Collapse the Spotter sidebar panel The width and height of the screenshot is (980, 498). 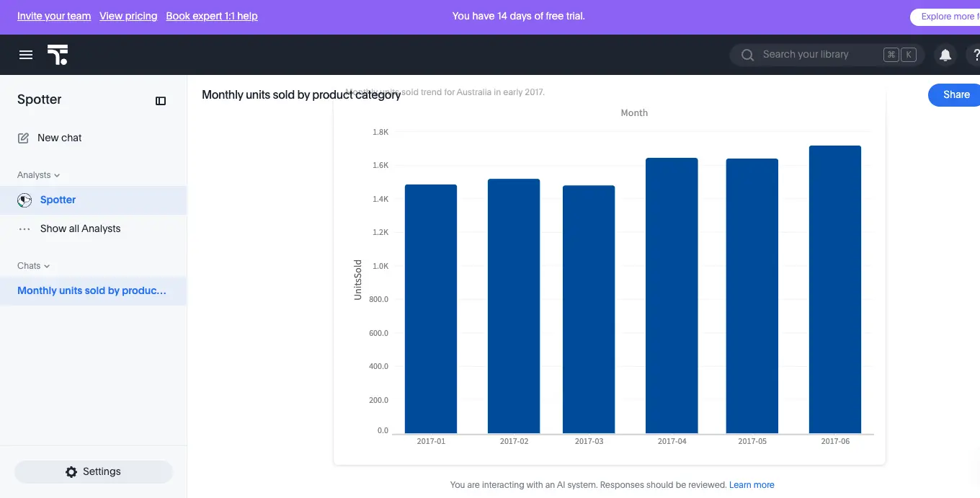[x=161, y=101]
